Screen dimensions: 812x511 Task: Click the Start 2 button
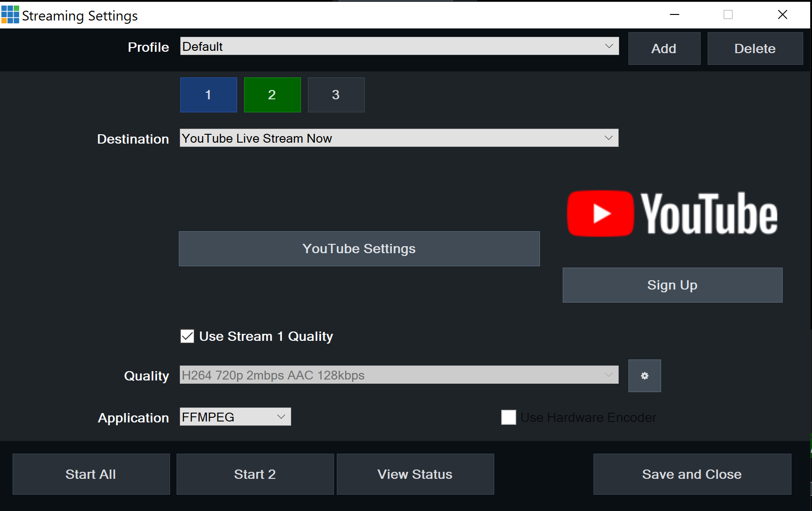255,474
